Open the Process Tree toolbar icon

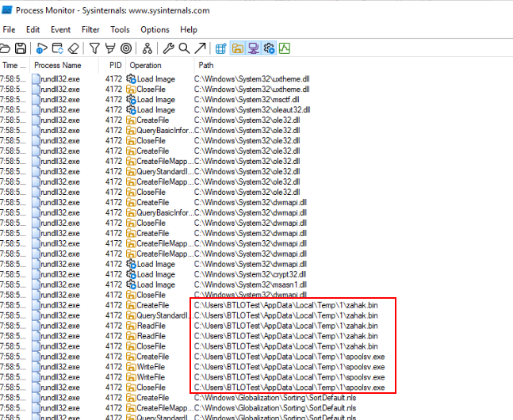[x=147, y=48]
